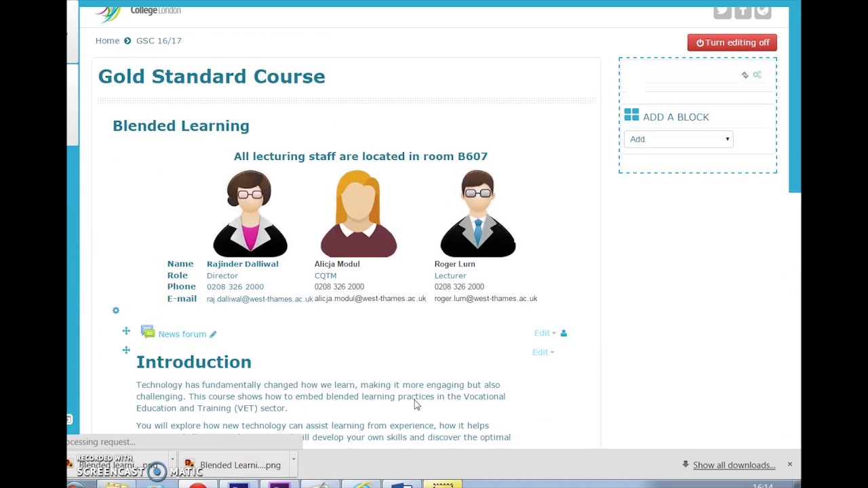
Task: Click the Alicja Modul name text
Action: (x=337, y=264)
